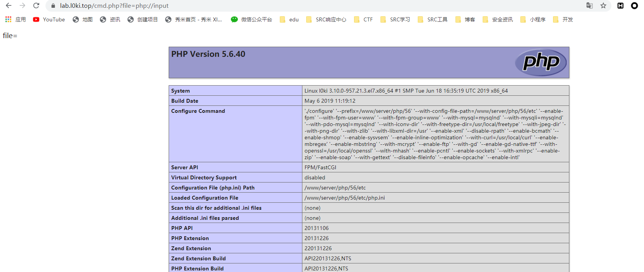Open the 安全资讯 bookmark folder
The width and height of the screenshot is (644, 272).
[497, 19]
